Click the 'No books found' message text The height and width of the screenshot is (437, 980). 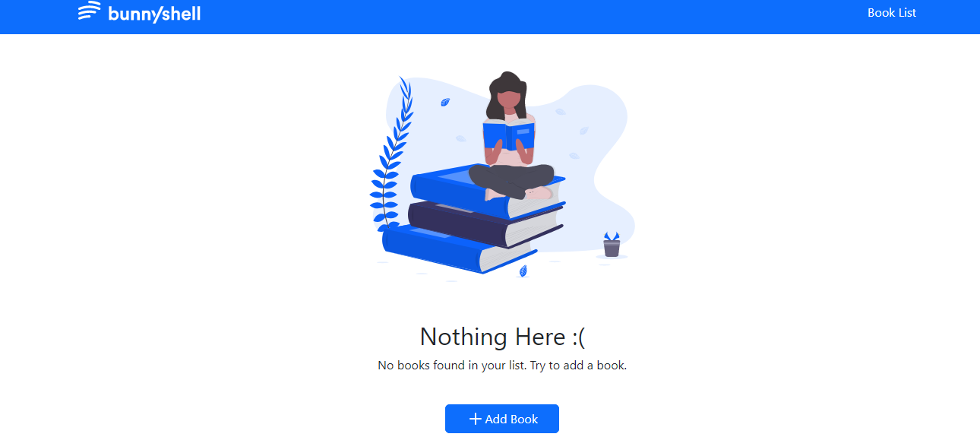pos(452,366)
